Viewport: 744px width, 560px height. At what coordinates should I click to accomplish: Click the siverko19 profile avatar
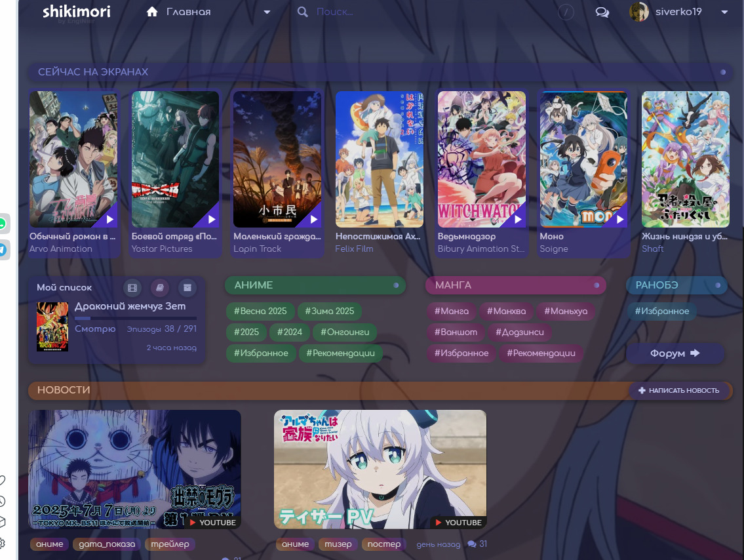[x=639, y=12]
